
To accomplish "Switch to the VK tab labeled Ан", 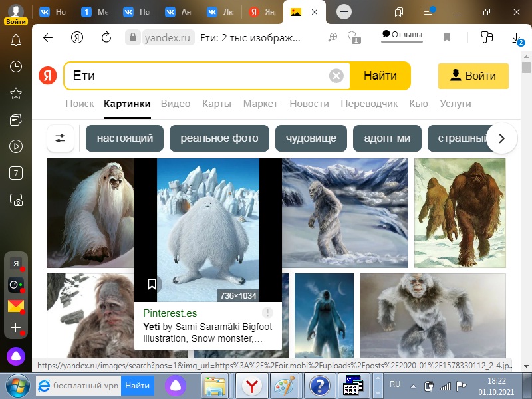I will [x=179, y=12].
